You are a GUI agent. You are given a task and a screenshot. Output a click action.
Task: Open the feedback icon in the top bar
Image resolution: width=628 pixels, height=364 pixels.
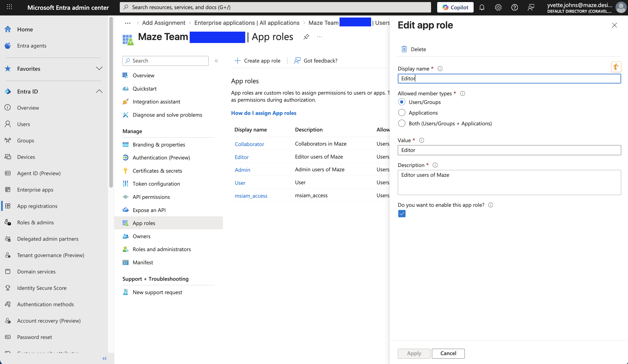[531, 8]
